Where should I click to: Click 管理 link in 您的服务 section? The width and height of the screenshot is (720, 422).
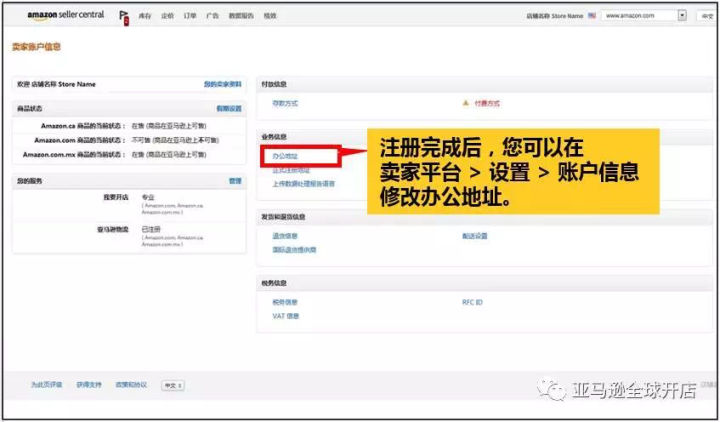coord(235,181)
